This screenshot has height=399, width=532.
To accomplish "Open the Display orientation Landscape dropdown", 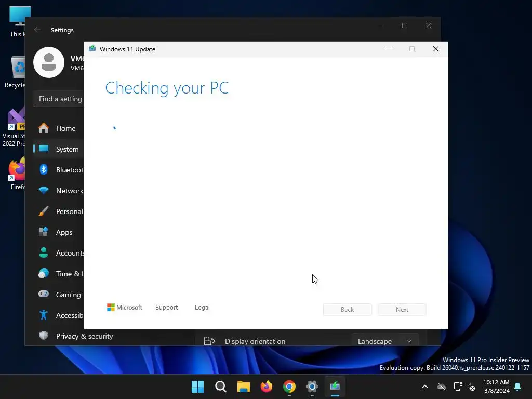I will 385,341.
